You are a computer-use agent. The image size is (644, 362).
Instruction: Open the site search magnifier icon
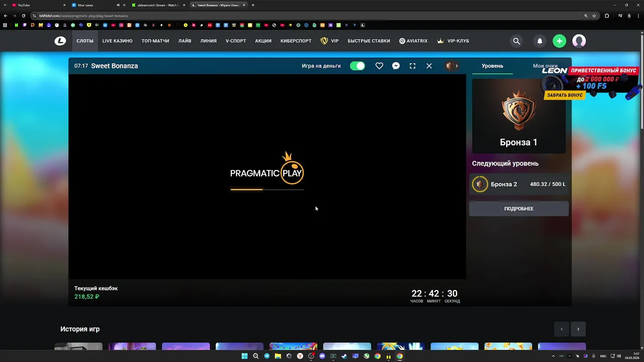pyautogui.click(x=516, y=41)
